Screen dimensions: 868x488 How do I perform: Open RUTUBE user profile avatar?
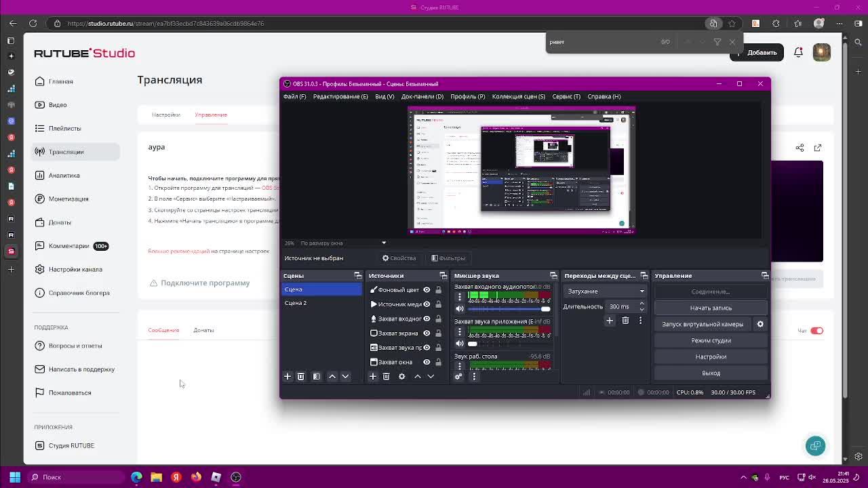pyautogui.click(x=822, y=52)
